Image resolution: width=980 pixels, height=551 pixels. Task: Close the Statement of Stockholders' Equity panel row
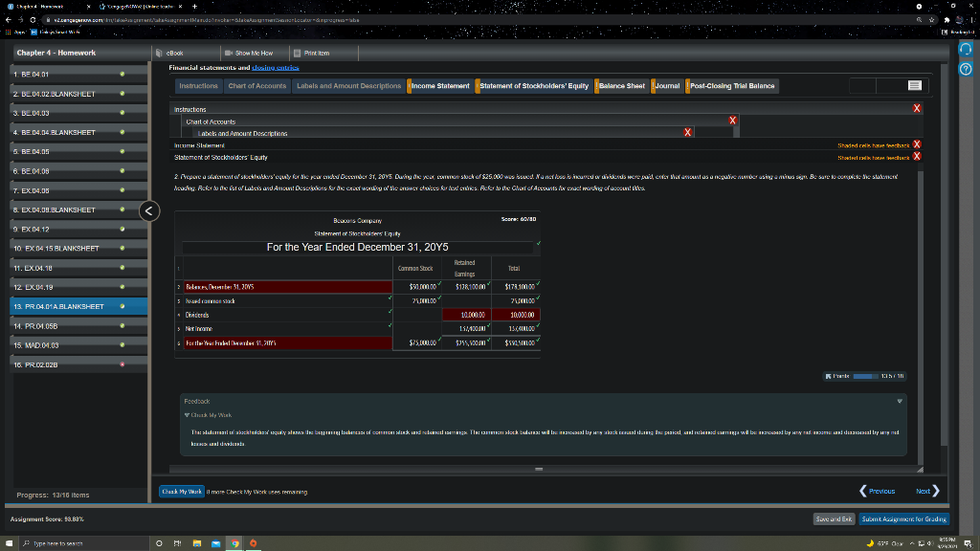tap(916, 156)
